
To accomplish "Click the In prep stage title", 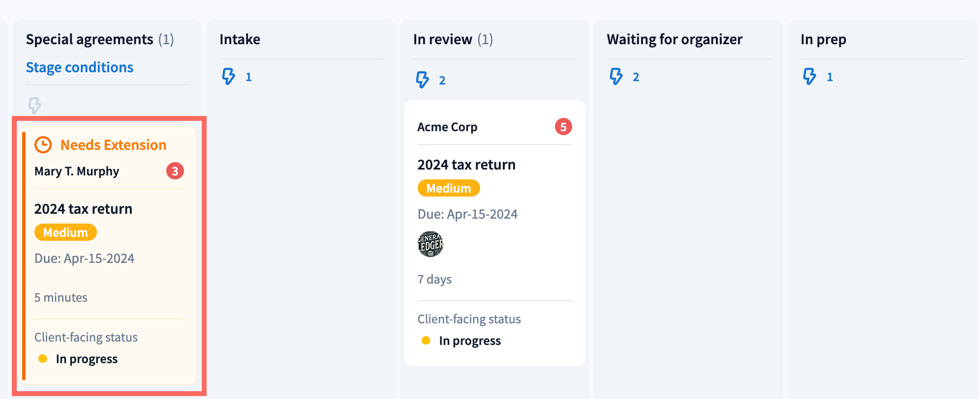I will click(x=823, y=39).
